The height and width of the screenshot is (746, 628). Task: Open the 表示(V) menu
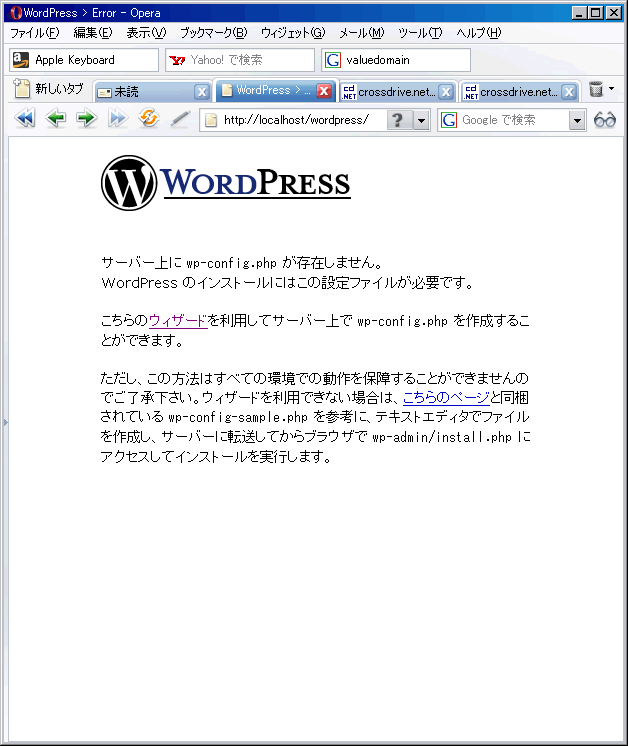click(x=146, y=33)
